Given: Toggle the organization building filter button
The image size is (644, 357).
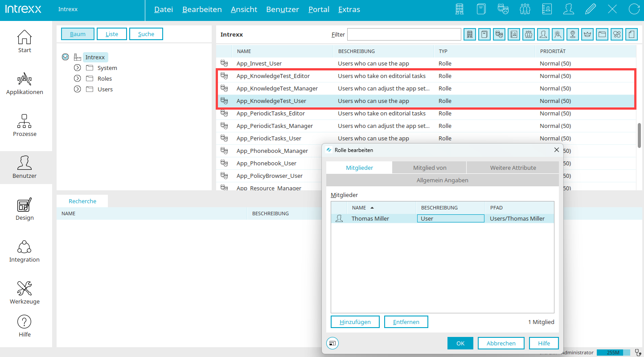Looking at the screenshot, I should (469, 34).
